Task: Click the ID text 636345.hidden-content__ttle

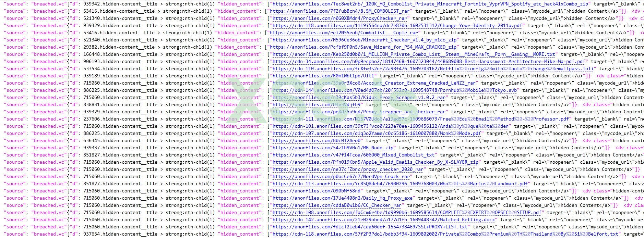Action: click(x=120, y=141)
